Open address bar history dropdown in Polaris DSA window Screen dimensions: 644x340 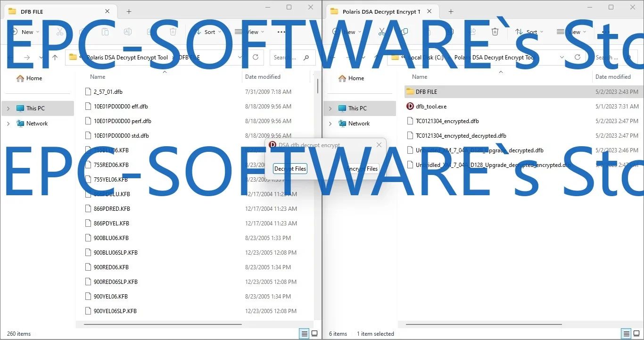561,58
